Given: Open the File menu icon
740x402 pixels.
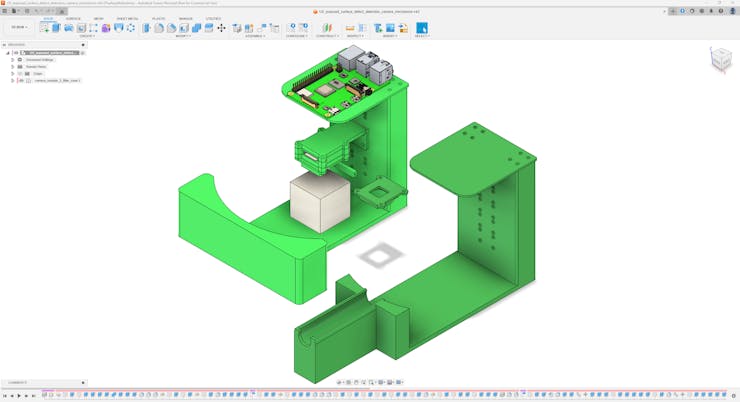Looking at the screenshot, I should point(16,11).
